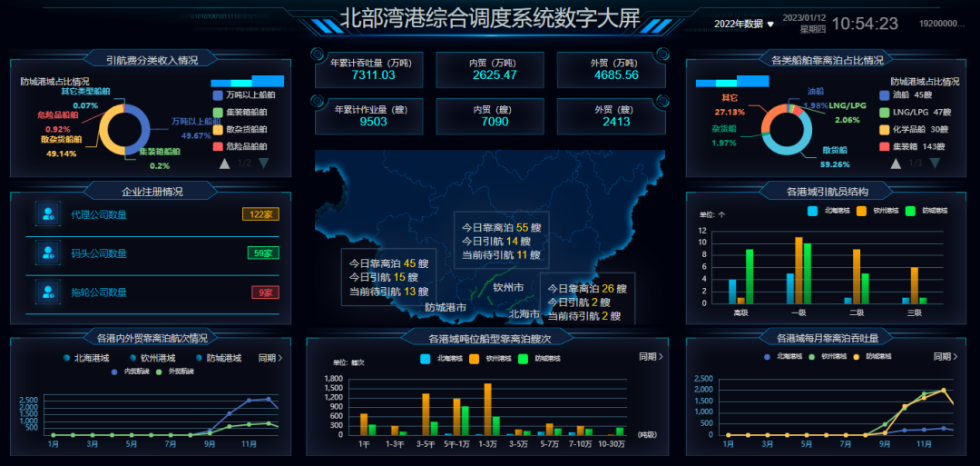Page up the 各类船舶靠离泊占比情况 legend
Screen dimensions: 980x466
(x=896, y=164)
